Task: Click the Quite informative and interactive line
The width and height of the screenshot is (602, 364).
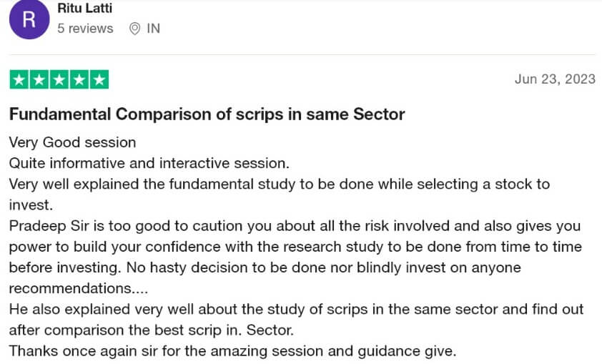Action: pos(138,164)
